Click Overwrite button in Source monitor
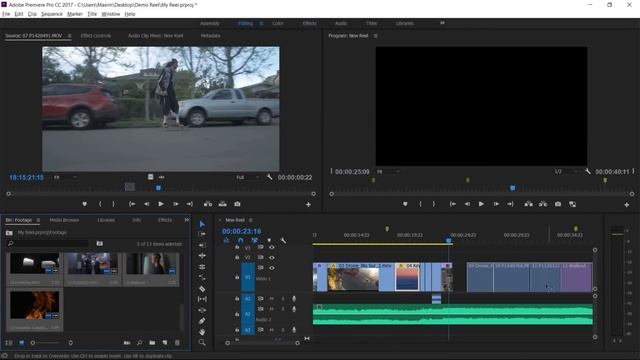640x360 pixels. pyautogui.click(x=222, y=204)
